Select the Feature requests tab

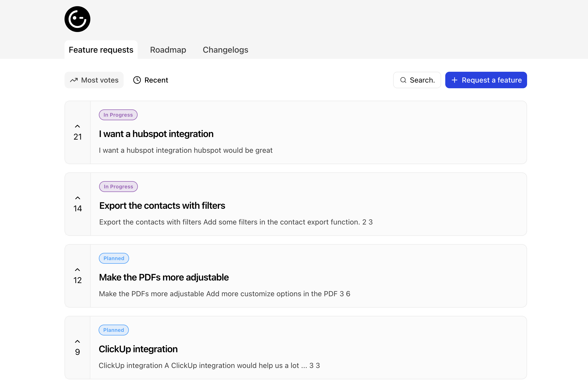(x=101, y=50)
